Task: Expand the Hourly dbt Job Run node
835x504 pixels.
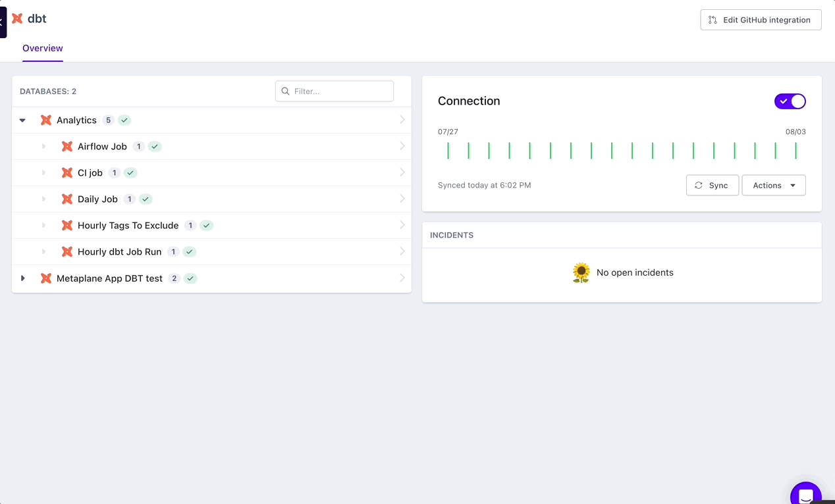Action: point(43,252)
